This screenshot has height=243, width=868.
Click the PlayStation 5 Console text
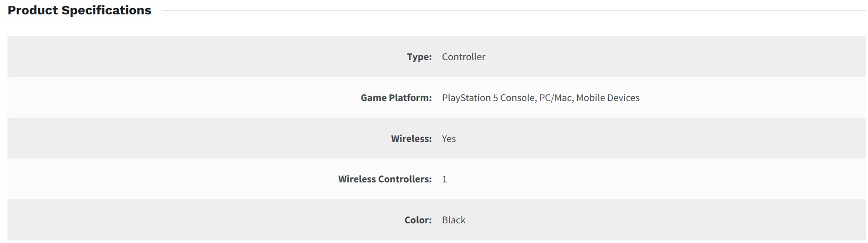[488, 98]
